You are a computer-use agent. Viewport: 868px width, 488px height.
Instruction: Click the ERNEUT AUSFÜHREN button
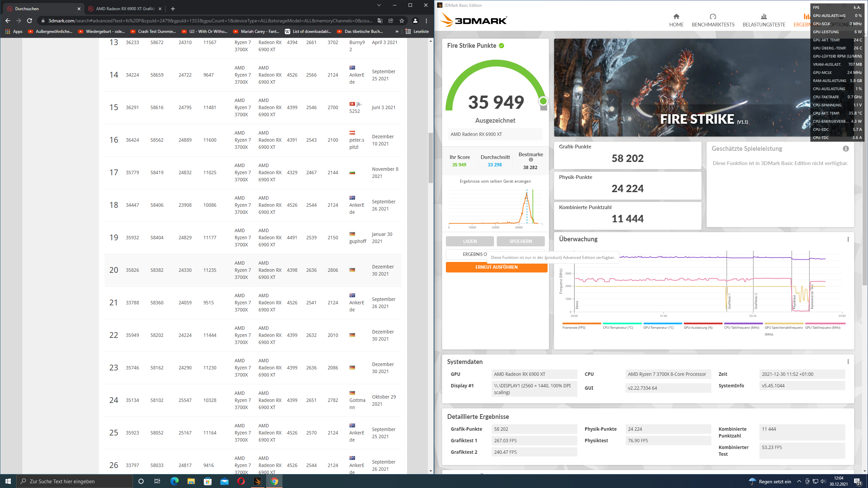click(x=496, y=267)
